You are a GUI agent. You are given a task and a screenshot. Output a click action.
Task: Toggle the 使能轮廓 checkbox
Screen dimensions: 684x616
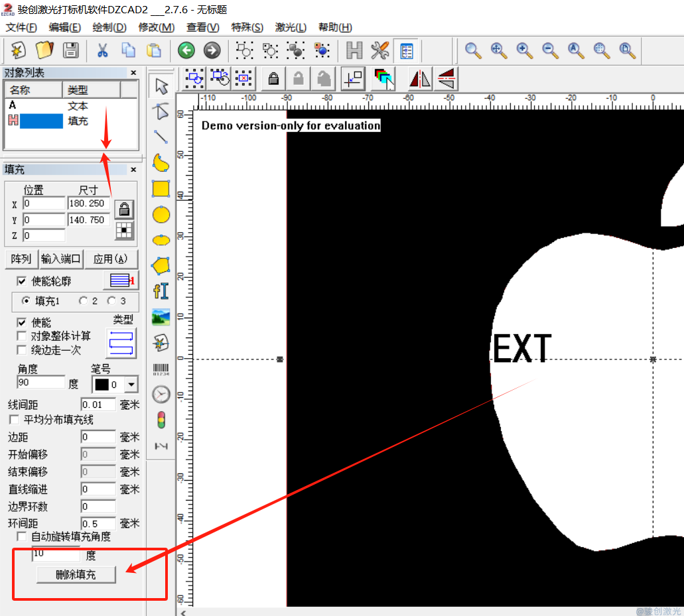(x=21, y=281)
